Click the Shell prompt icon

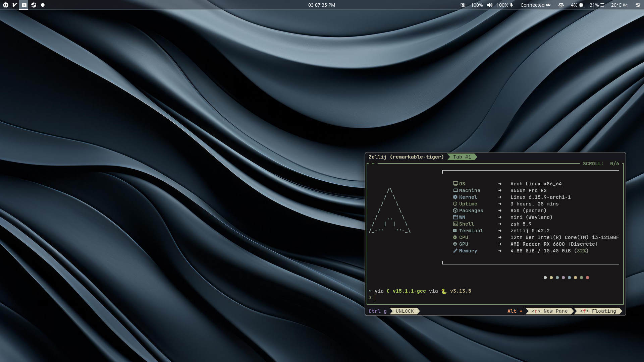pyautogui.click(x=455, y=224)
